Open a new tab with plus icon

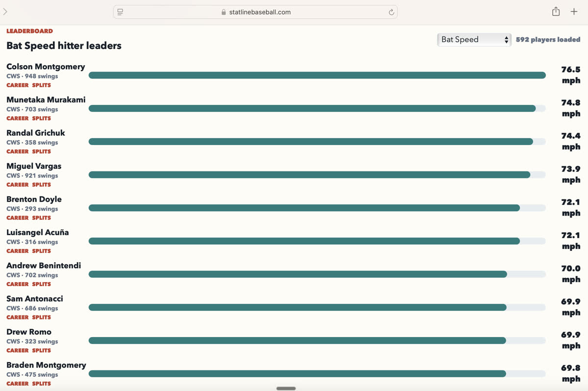[574, 12]
